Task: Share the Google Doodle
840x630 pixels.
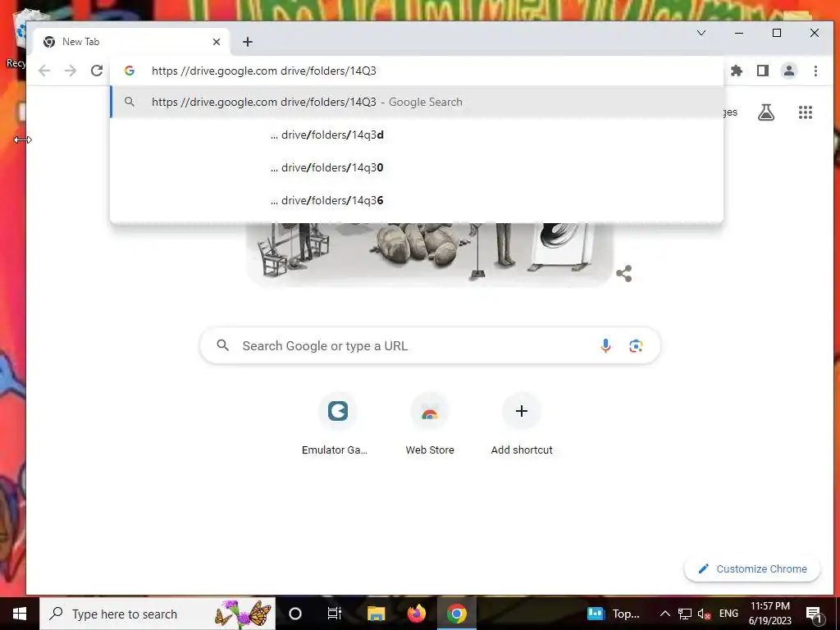Action: (x=623, y=274)
